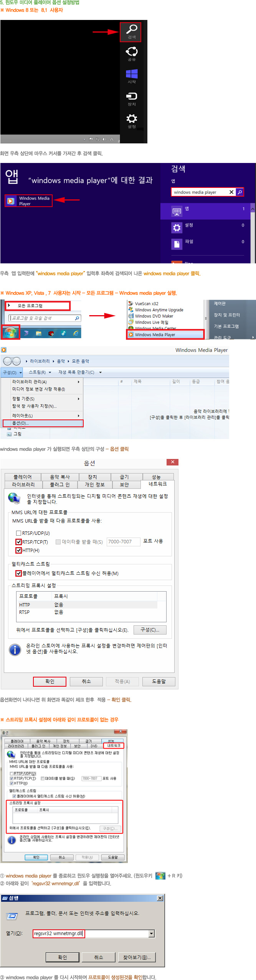Launch Windows Media Player in start menu list
The height and width of the screenshot is (980, 256).
[x=165, y=334]
